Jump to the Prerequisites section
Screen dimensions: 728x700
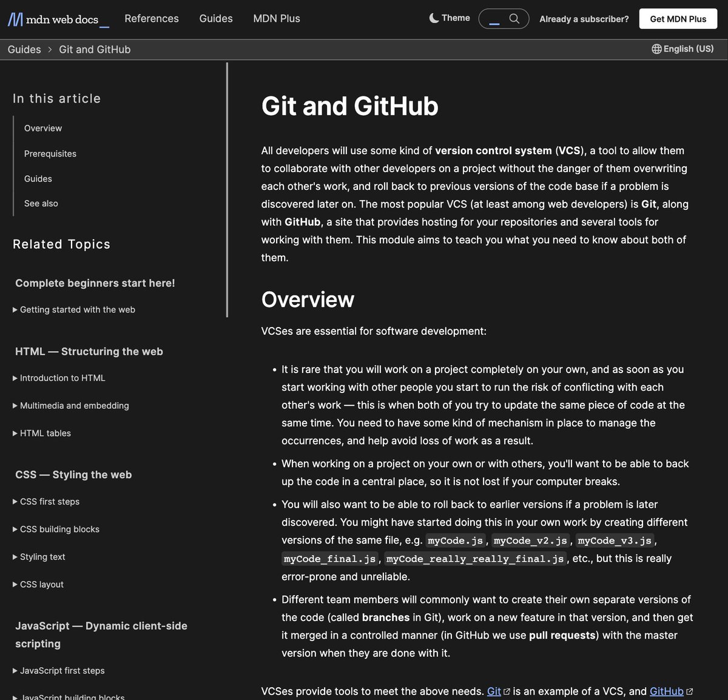click(50, 153)
